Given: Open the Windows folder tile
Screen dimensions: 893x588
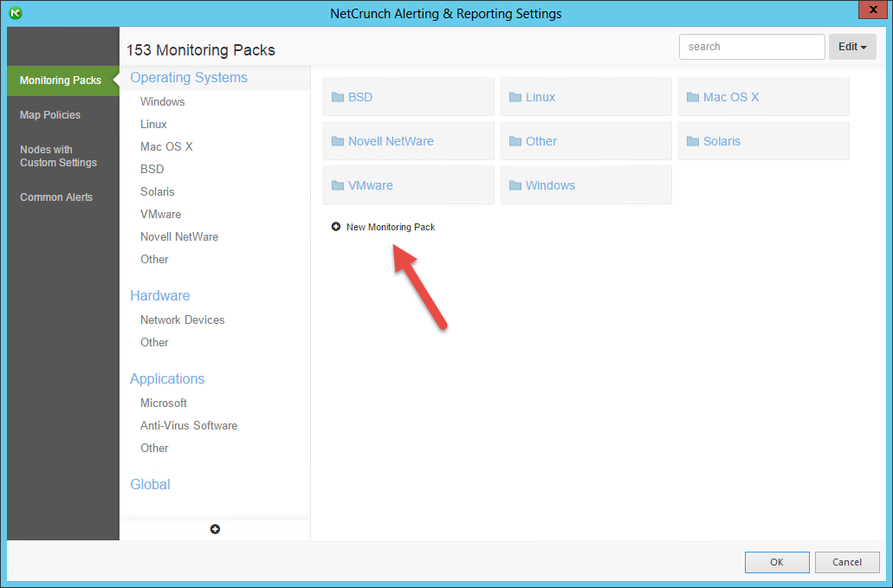Looking at the screenshot, I should point(586,185).
